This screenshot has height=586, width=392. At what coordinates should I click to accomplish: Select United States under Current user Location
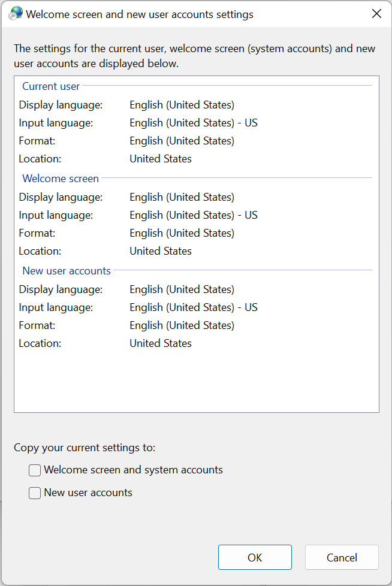160,158
